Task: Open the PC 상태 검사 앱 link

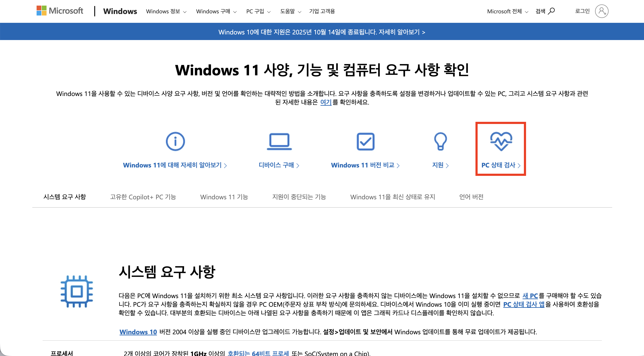Action: [523, 304]
